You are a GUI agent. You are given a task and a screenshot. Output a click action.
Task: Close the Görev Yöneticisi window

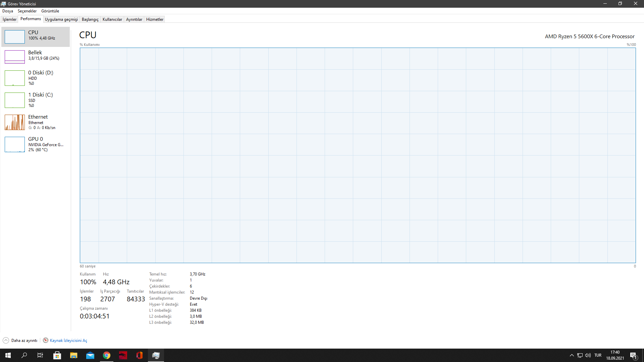click(636, 4)
